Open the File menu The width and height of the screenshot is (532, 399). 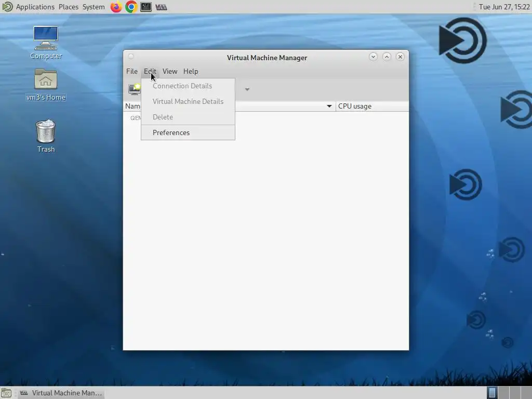click(132, 71)
